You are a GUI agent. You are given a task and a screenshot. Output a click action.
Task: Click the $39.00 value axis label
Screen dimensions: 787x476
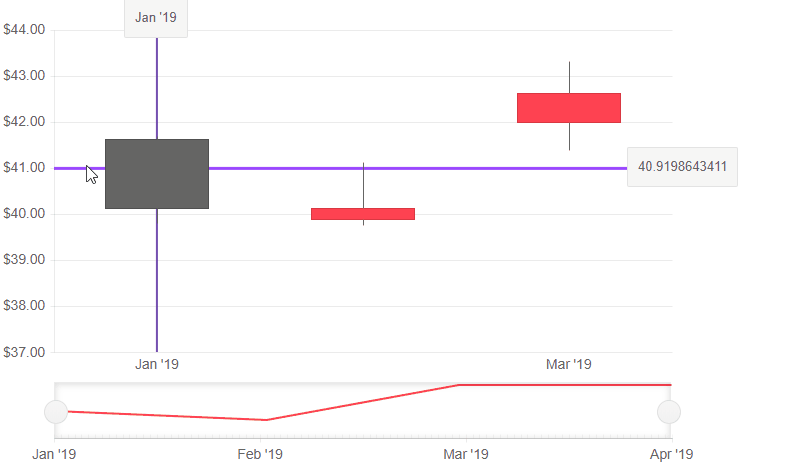tap(24, 260)
